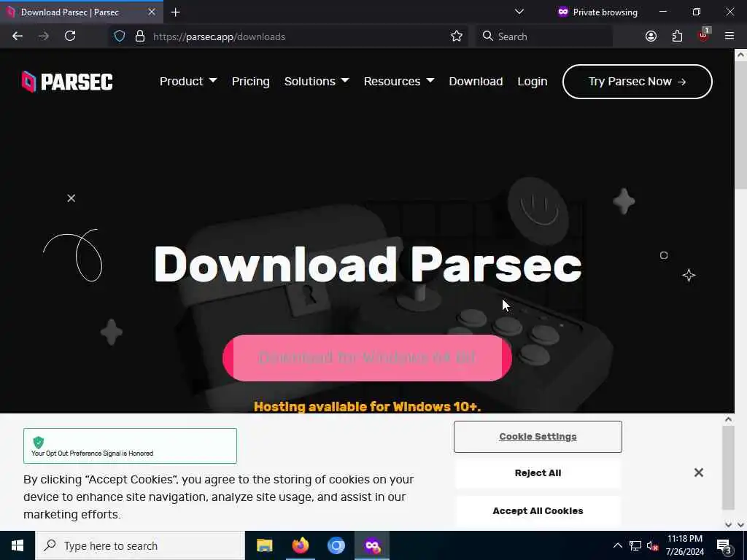
Task: Reject all cookies
Action: coord(538,473)
